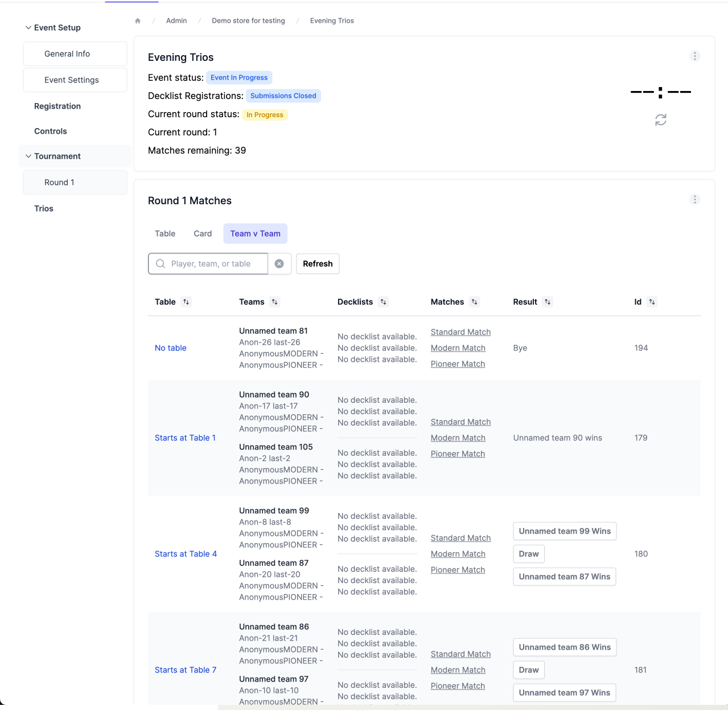Click the yellow In Progress round badge

[x=265, y=115]
